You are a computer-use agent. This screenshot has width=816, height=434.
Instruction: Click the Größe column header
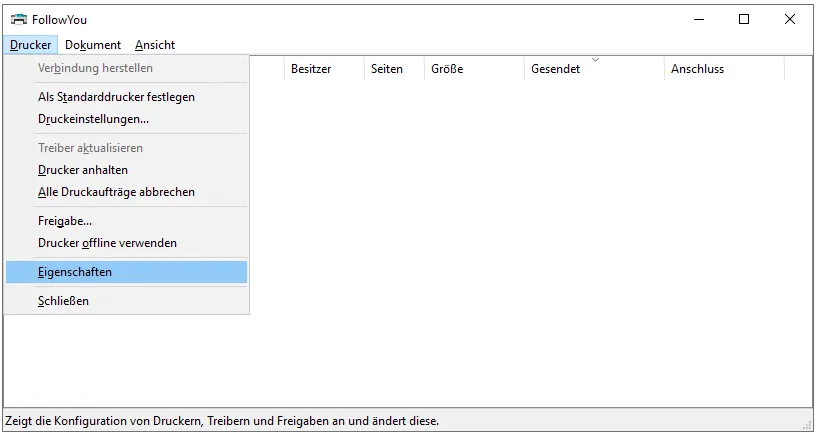click(447, 69)
